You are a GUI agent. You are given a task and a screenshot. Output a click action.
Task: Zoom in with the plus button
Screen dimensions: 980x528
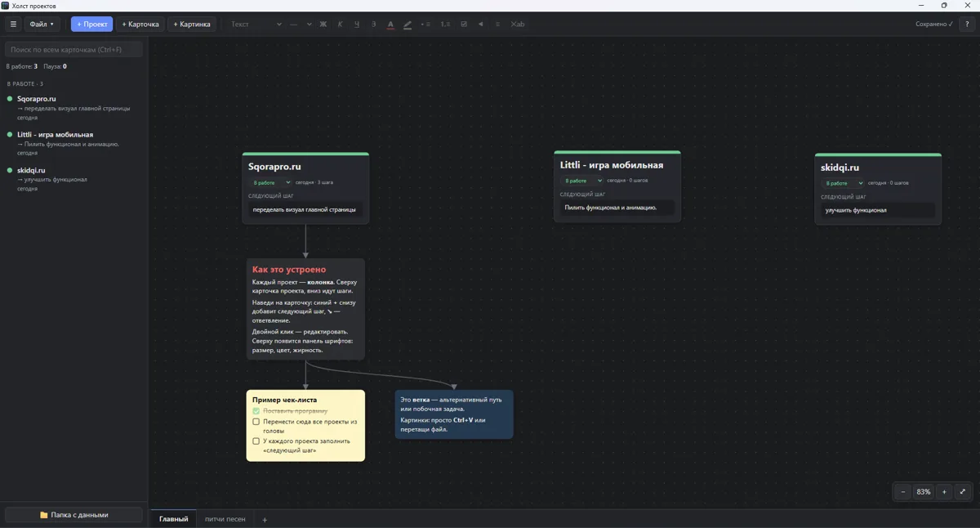944,491
